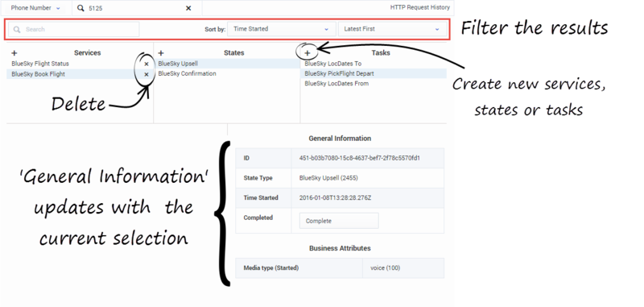
Task: Click the ID value 451-b03b7080
Action: tap(359, 158)
